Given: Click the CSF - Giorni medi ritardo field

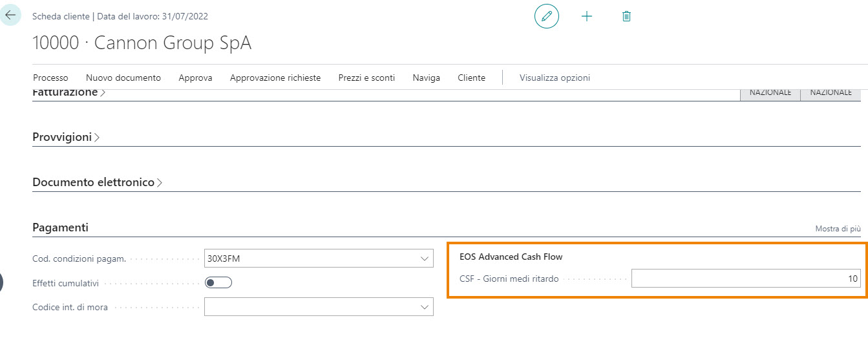Looking at the screenshot, I should pos(745,279).
